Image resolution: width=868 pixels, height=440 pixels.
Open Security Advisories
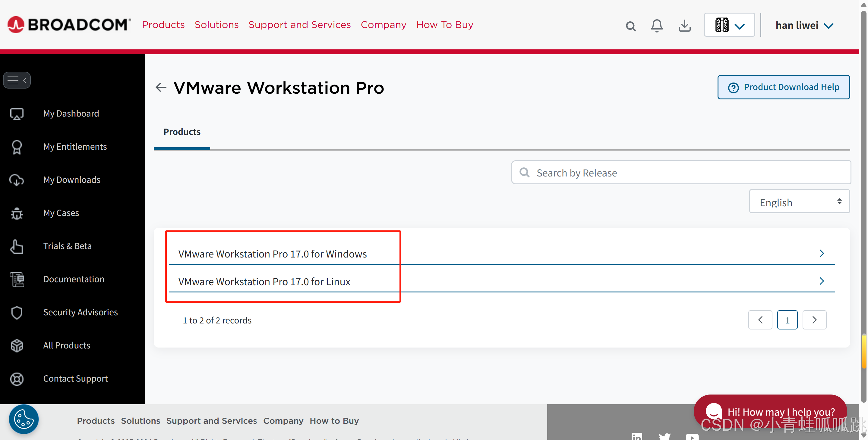point(80,312)
